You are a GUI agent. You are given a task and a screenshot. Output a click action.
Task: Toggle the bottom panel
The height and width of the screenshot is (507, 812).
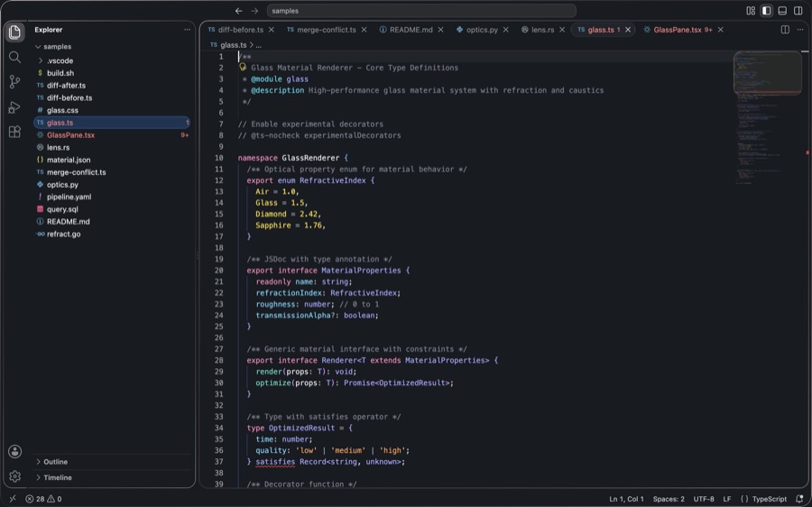coord(782,11)
